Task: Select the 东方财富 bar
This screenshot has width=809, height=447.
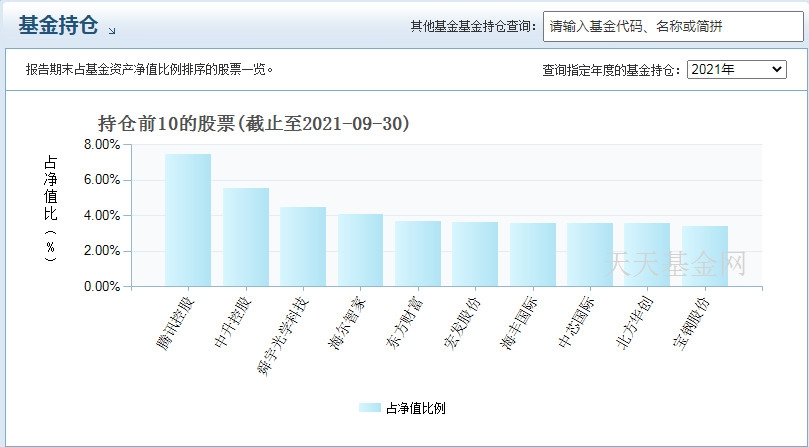Action: (418, 253)
